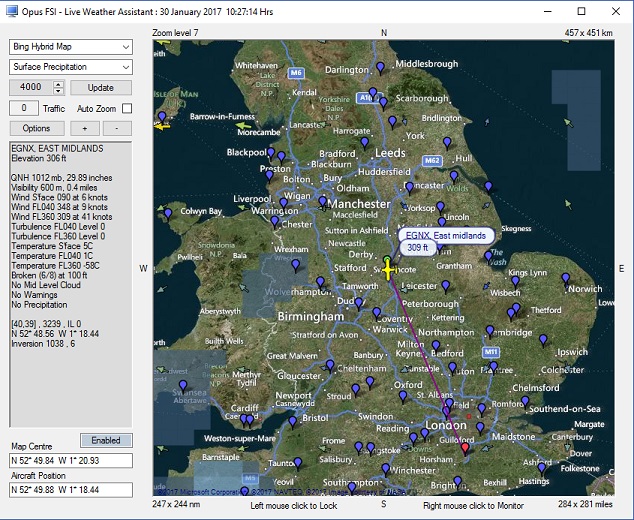Click the weather pin near Brighton
This screenshot has width=634, height=520.
[x=457, y=482]
